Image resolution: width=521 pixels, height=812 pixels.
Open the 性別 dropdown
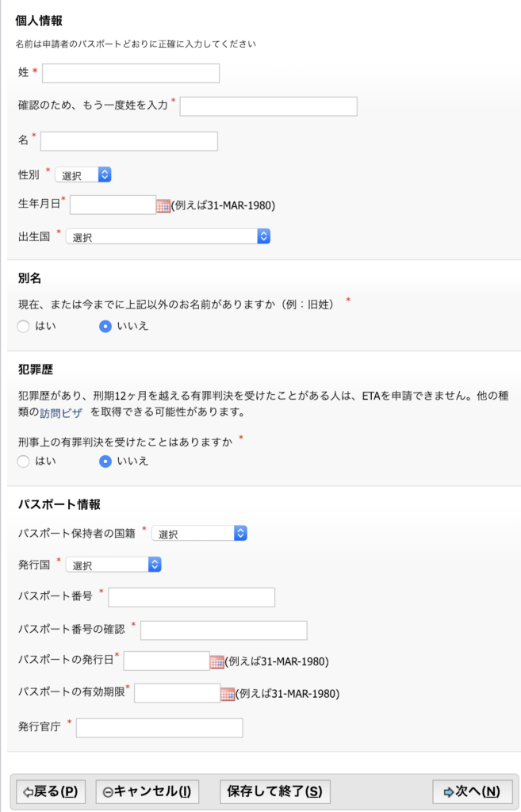82,174
